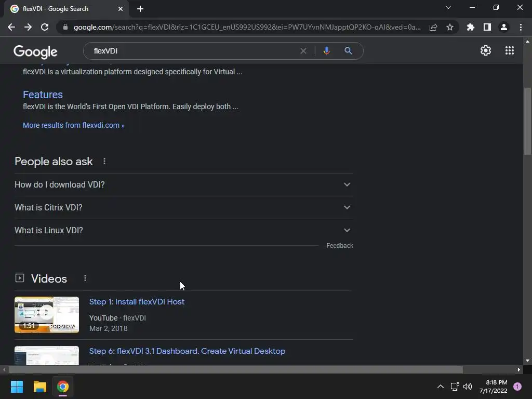This screenshot has height=399, width=532.
Task: Open Chrome from the taskbar
Action: (x=63, y=387)
